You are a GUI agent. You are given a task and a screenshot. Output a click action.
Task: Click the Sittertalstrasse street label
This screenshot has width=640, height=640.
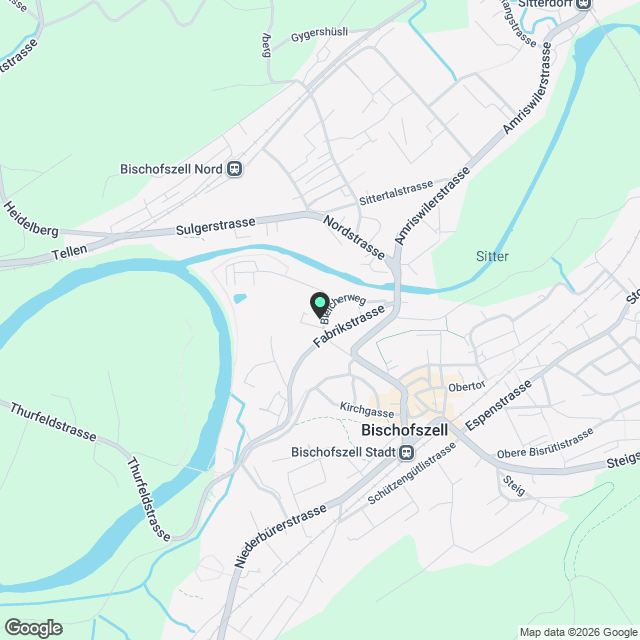[x=396, y=192]
